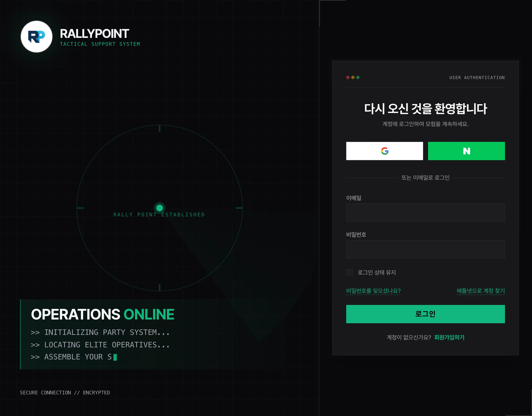
Task: Click the OPERATIONS ONLINE heading
Action: 102,314
